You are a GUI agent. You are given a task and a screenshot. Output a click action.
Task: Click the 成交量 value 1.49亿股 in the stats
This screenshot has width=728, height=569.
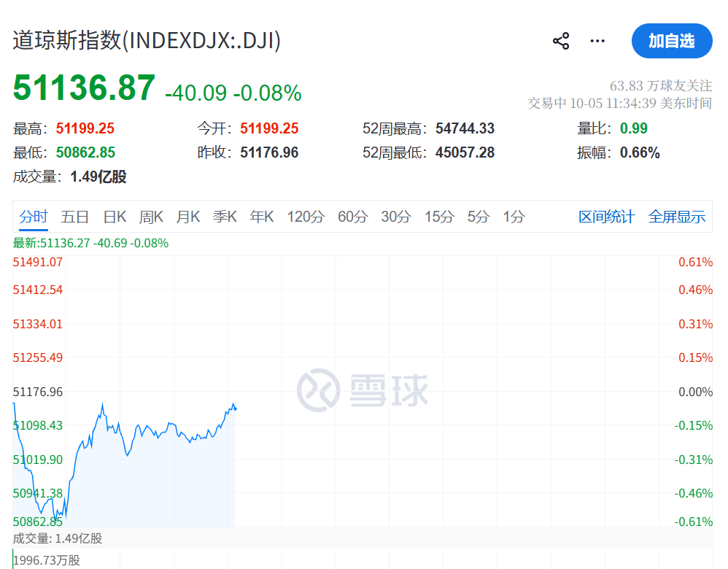98,177
